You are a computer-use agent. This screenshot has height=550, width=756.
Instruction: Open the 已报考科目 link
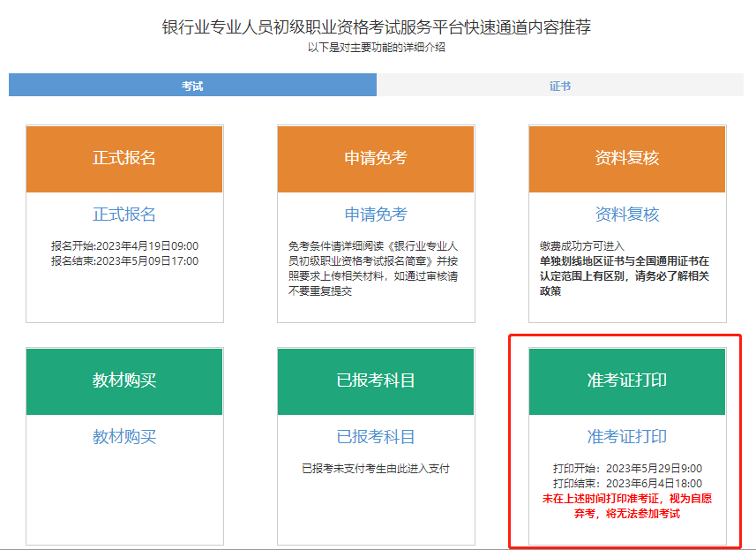pyautogui.click(x=374, y=435)
